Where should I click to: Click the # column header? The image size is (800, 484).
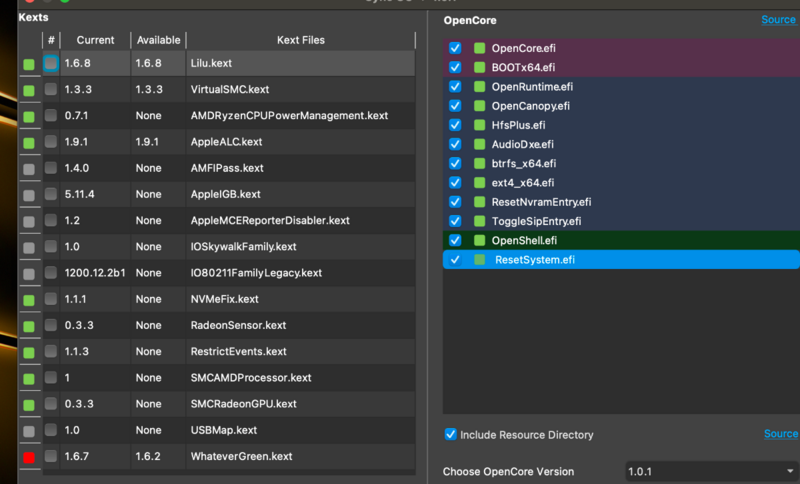[51, 40]
